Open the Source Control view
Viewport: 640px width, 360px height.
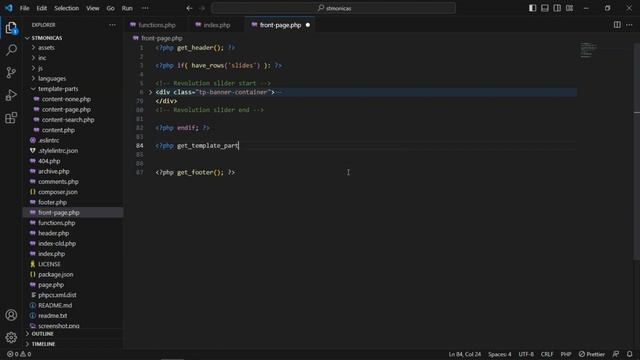pyautogui.click(x=11, y=73)
